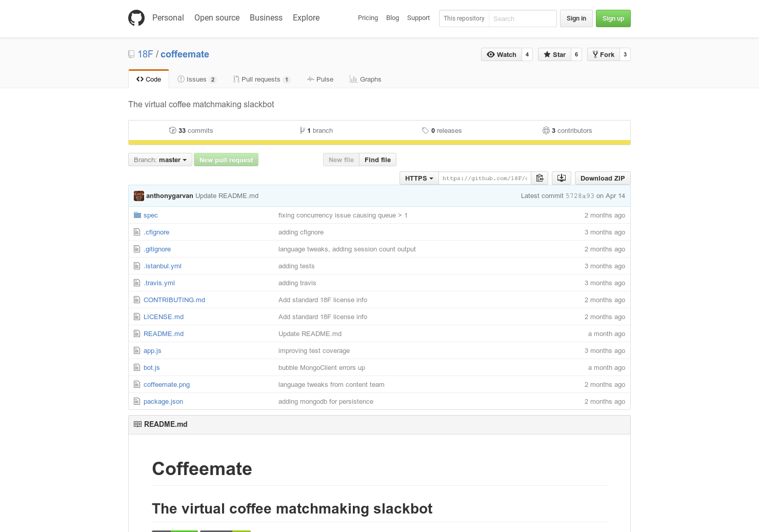Click the New file button
Image resolution: width=759 pixels, height=532 pixels.
[x=341, y=160]
